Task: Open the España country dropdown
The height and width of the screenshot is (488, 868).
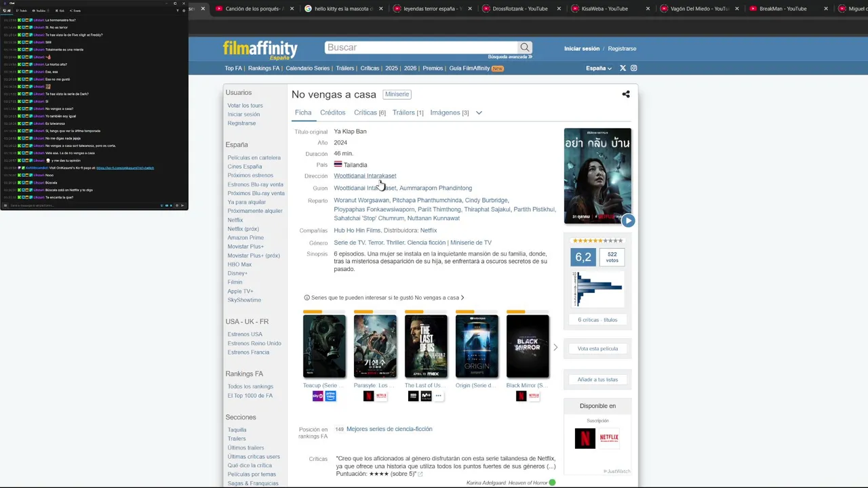Action: tap(599, 68)
